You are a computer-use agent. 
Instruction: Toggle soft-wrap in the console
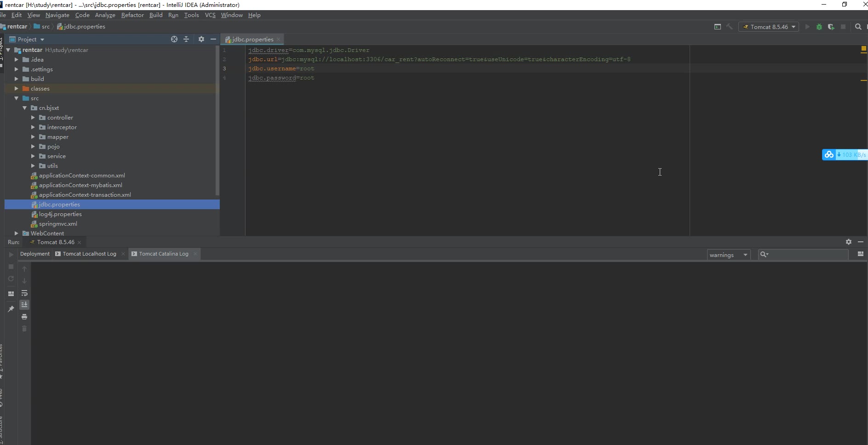coord(24,293)
